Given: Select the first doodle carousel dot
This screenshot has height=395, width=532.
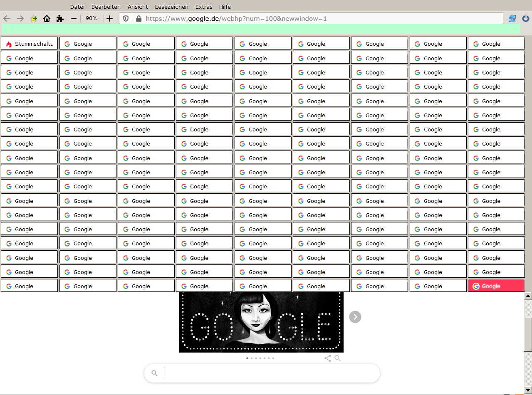Looking at the screenshot, I should 247,358.
